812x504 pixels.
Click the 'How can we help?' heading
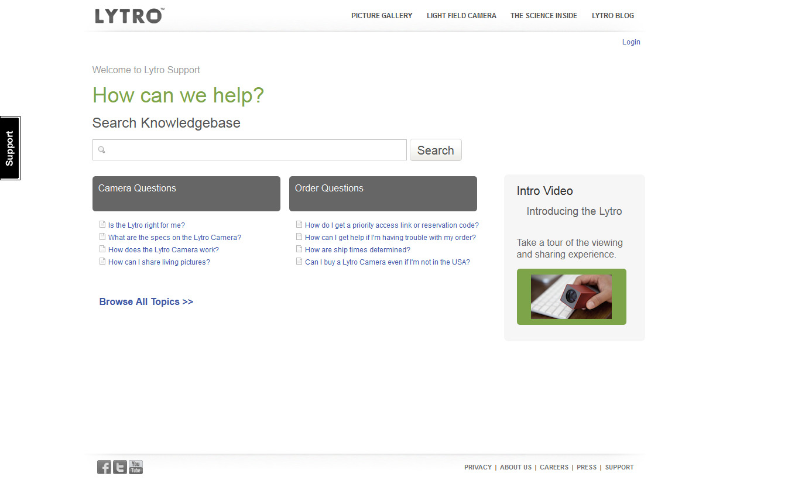179,95
